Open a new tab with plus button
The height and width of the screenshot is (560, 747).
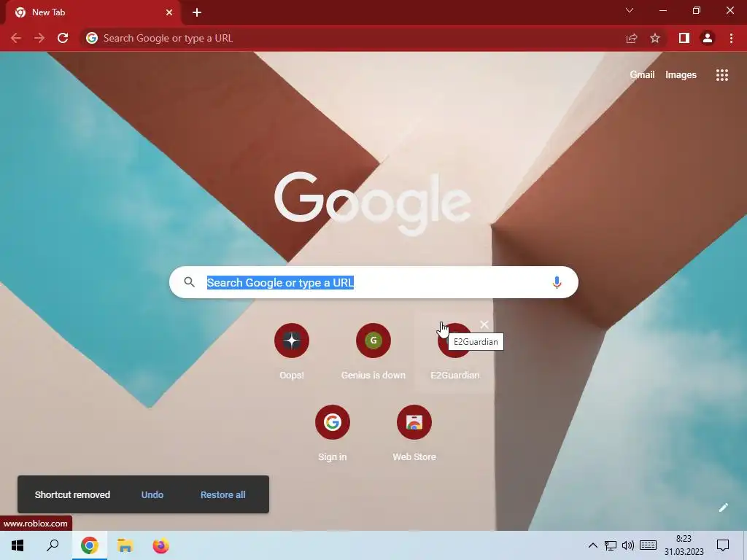tap(197, 12)
